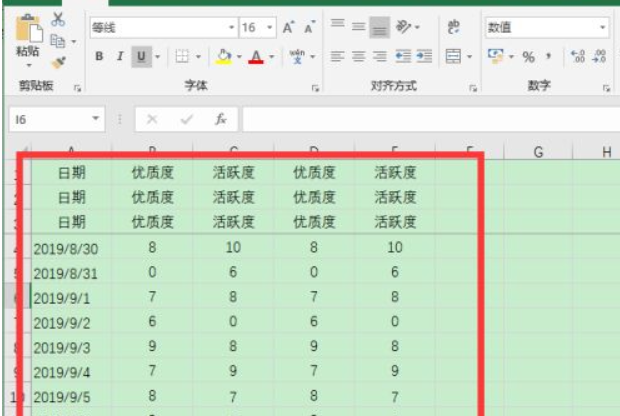
Task: Open the font name dropdown 等线
Action: point(232,27)
